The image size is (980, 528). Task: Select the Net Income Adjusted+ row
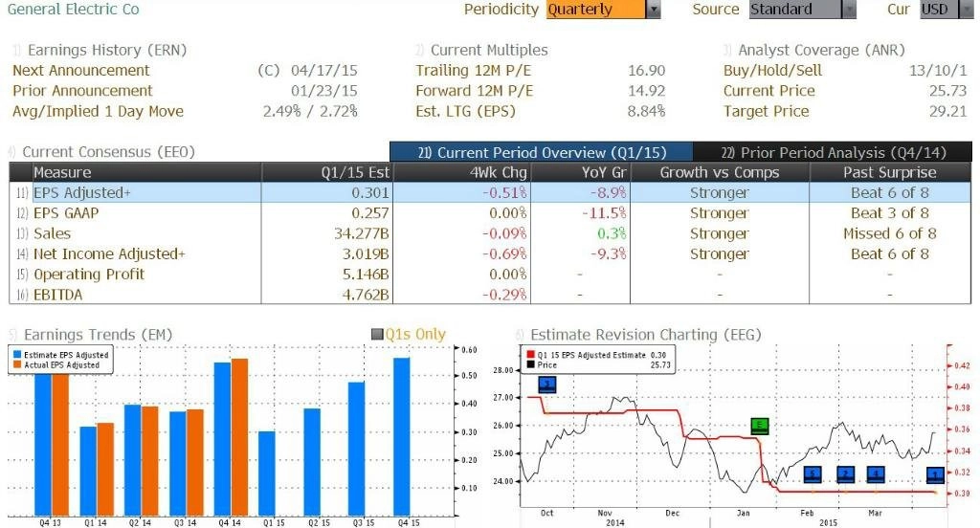(x=490, y=253)
